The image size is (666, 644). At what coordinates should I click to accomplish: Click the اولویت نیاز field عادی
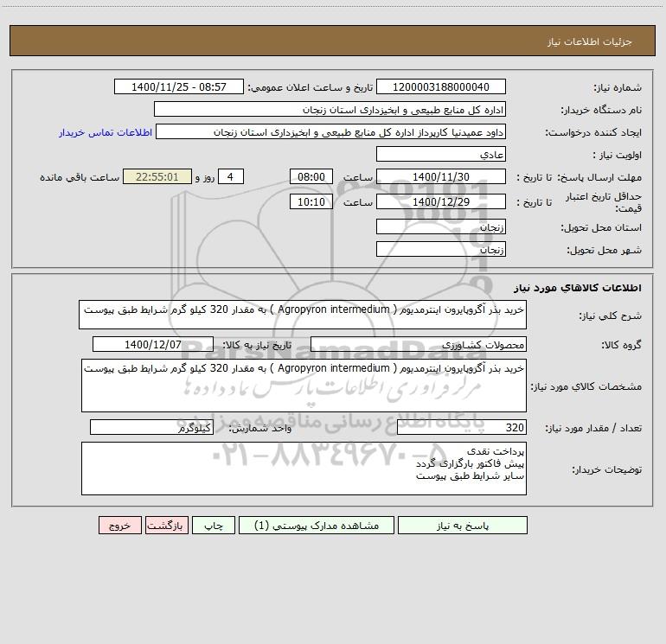441,154
